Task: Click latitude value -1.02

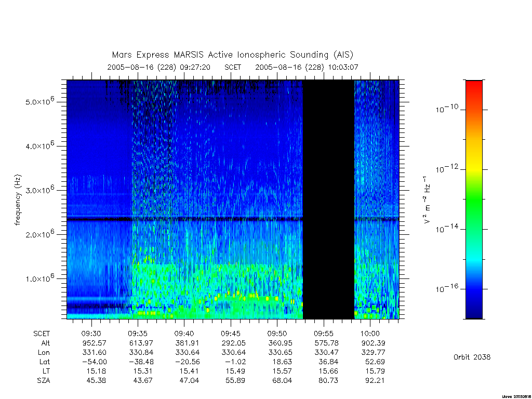Action: (x=235, y=362)
